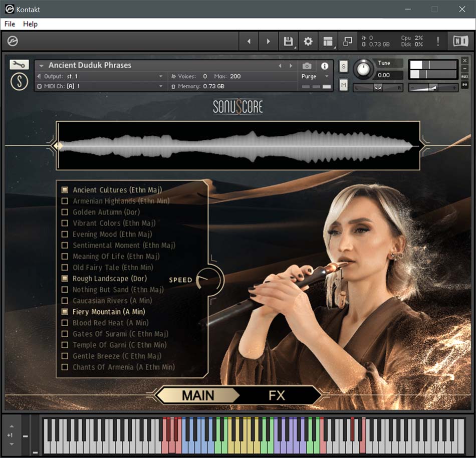Click the Kontakt logo icon in toolbar
The width and height of the screenshot is (476, 458).
(x=13, y=41)
